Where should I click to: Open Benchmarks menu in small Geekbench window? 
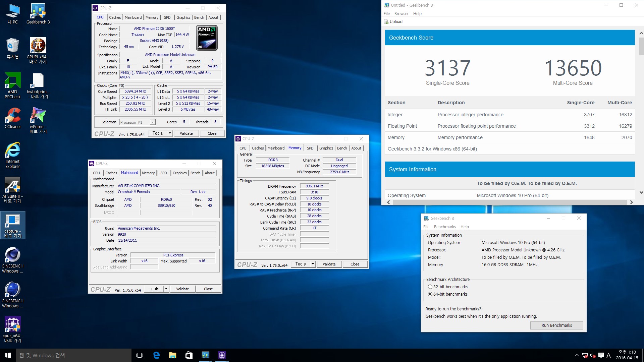click(445, 227)
